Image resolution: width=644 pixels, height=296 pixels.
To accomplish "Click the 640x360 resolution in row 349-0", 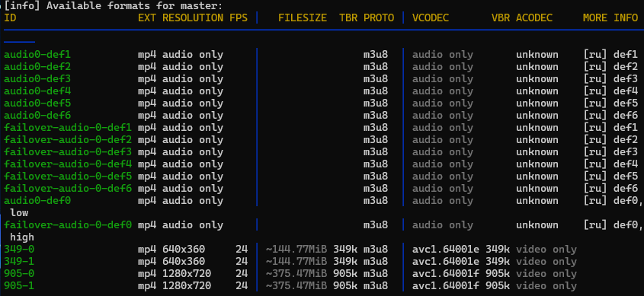I will point(184,250).
